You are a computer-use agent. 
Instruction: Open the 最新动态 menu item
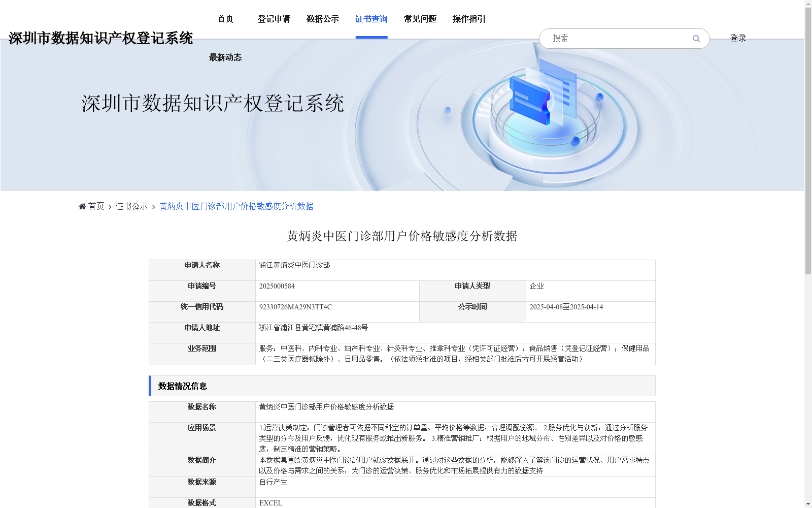click(225, 57)
